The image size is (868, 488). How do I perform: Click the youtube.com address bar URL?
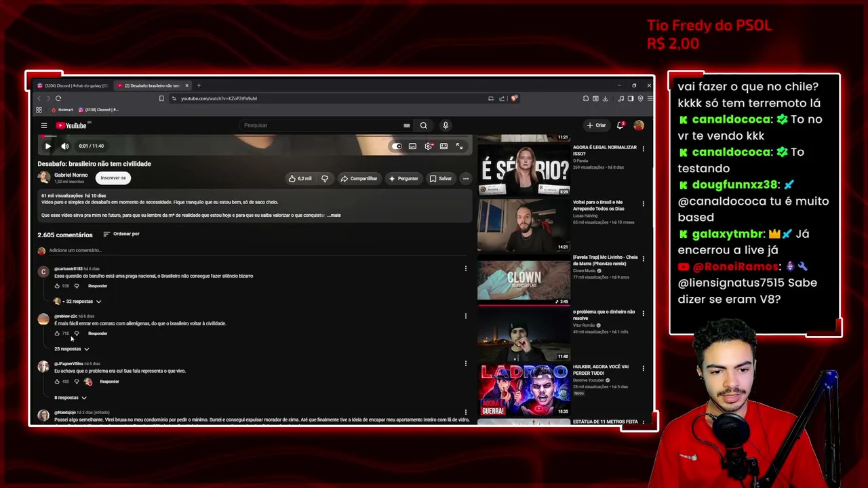[x=219, y=98]
